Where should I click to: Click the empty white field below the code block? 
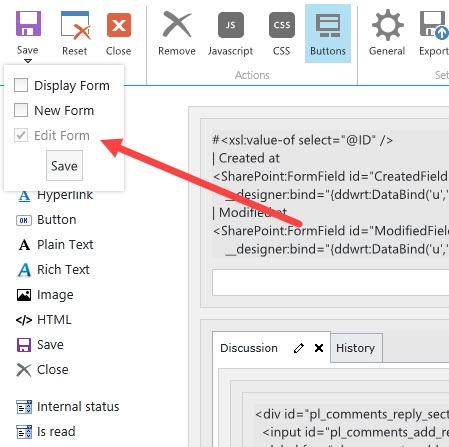click(331, 282)
